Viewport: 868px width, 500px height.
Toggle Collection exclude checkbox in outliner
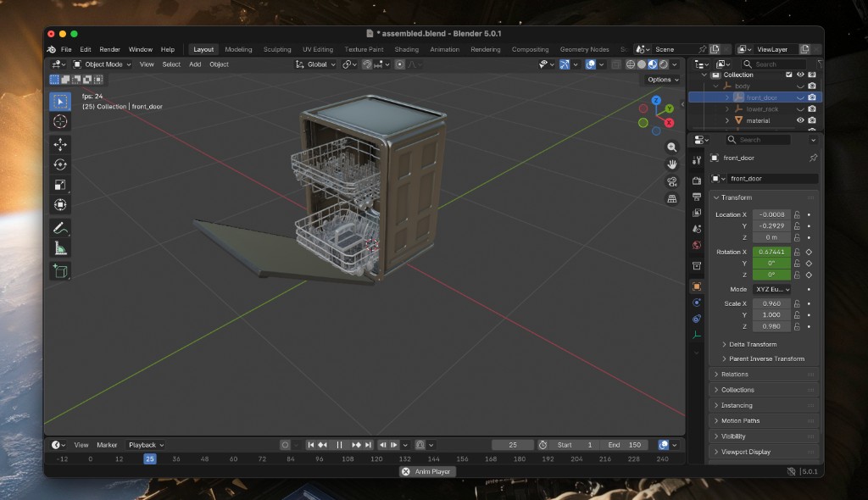[789, 75]
